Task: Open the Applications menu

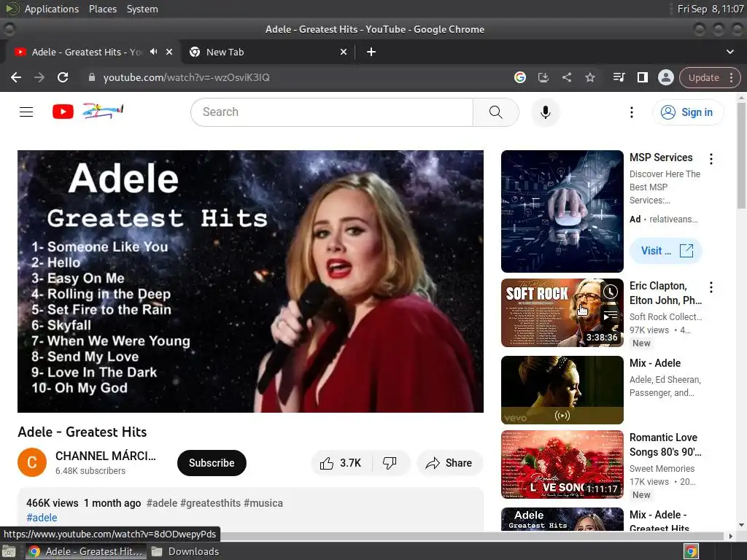Action: [x=52, y=9]
